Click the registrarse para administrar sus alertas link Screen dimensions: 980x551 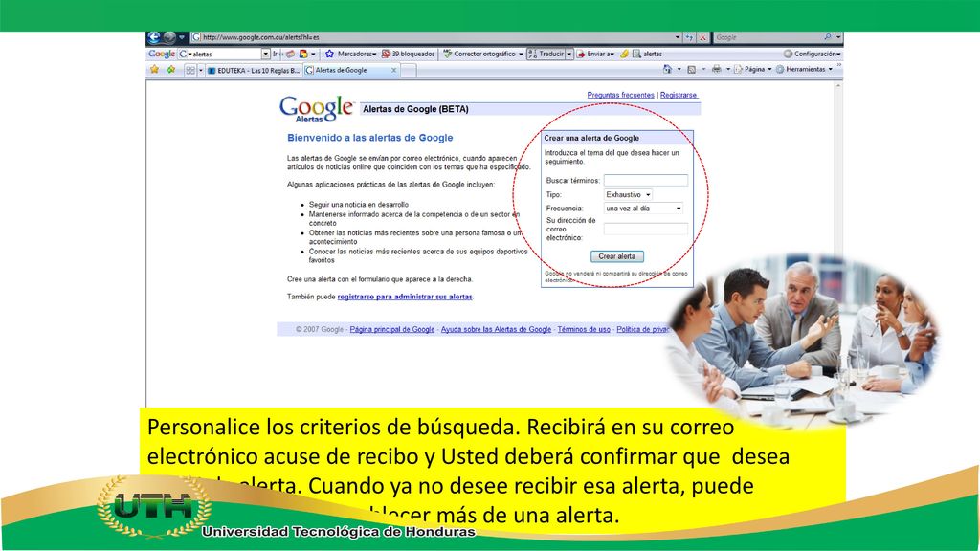click(405, 297)
